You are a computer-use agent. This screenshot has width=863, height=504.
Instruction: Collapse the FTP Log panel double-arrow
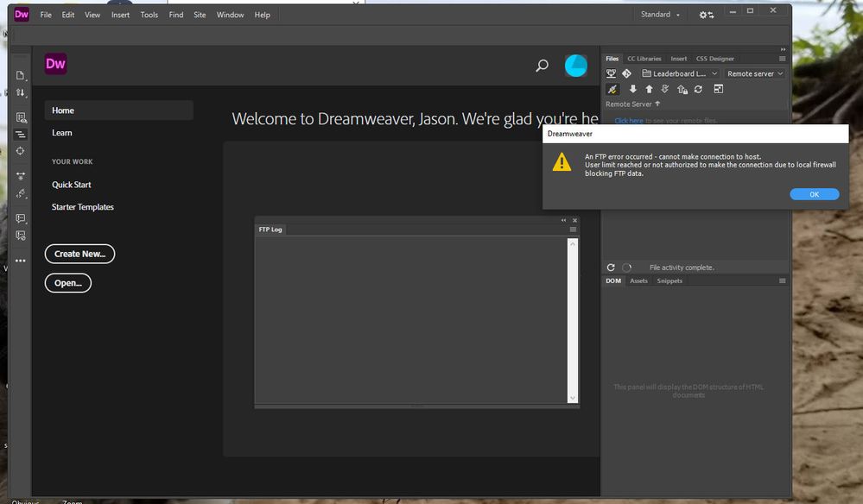click(563, 220)
